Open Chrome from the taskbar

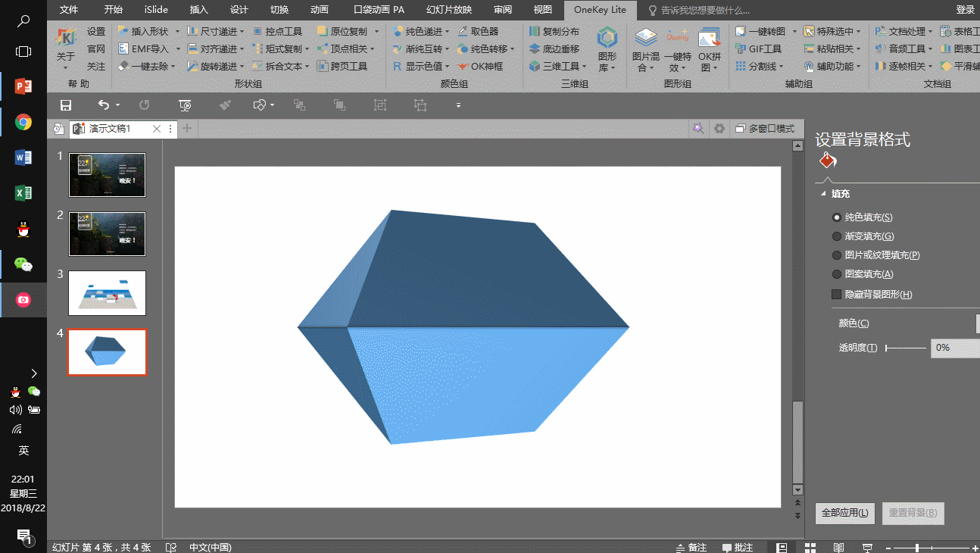click(x=23, y=122)
